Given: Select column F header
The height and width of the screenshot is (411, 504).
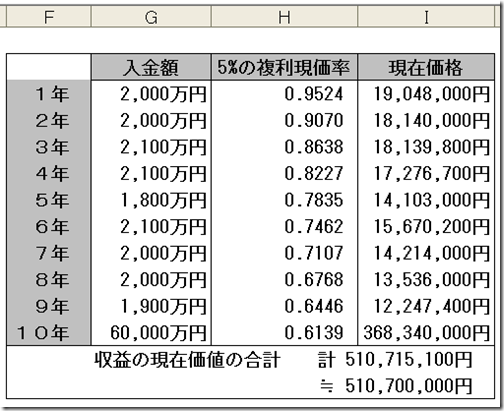Looking at the screenshot, I should (49, 17).
